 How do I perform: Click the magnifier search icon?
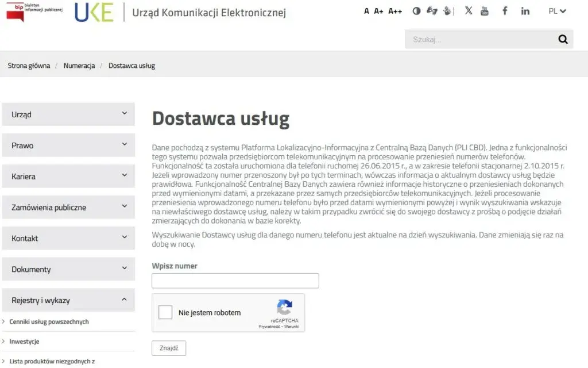tap(563, 39)
